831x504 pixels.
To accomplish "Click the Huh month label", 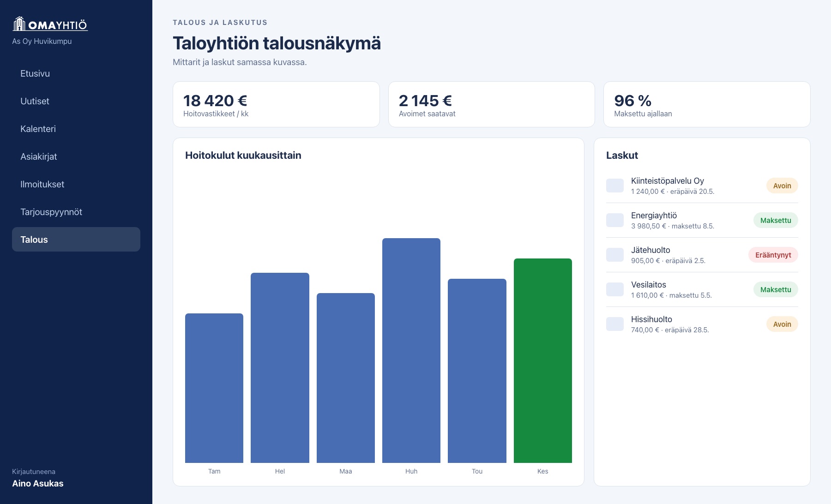I will point(411,471).
